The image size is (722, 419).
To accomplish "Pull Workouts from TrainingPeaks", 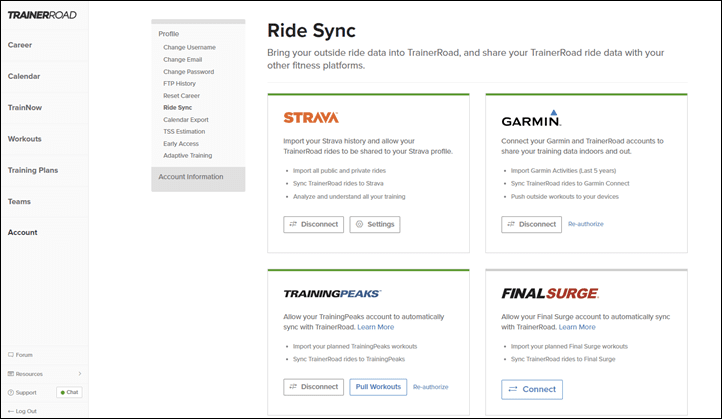I will [x=378, y=387].
